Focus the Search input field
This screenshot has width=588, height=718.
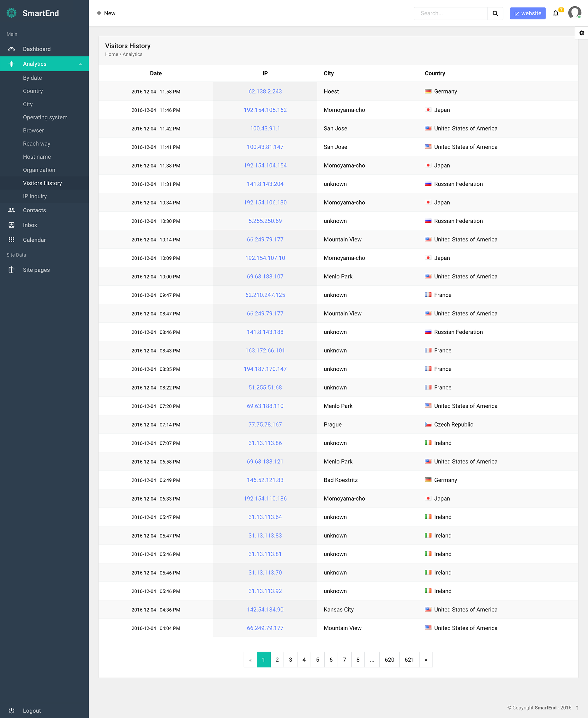(451, 13)
